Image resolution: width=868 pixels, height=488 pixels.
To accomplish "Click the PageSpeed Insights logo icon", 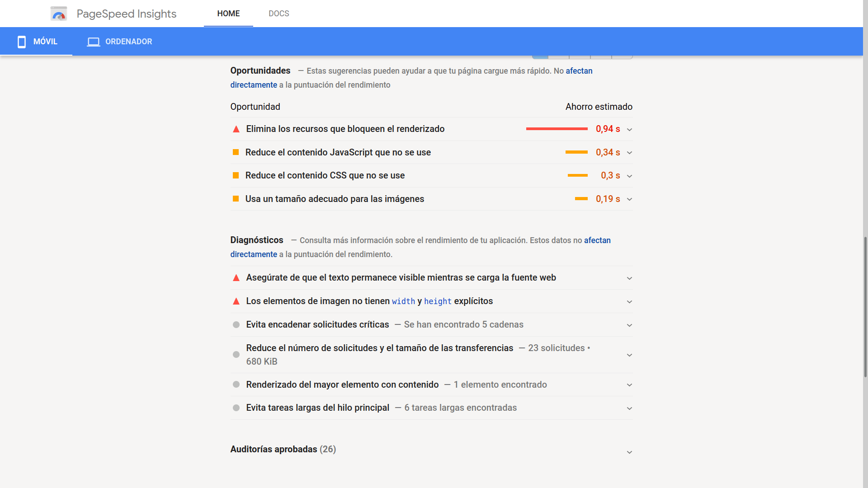I will pos(59,14).
